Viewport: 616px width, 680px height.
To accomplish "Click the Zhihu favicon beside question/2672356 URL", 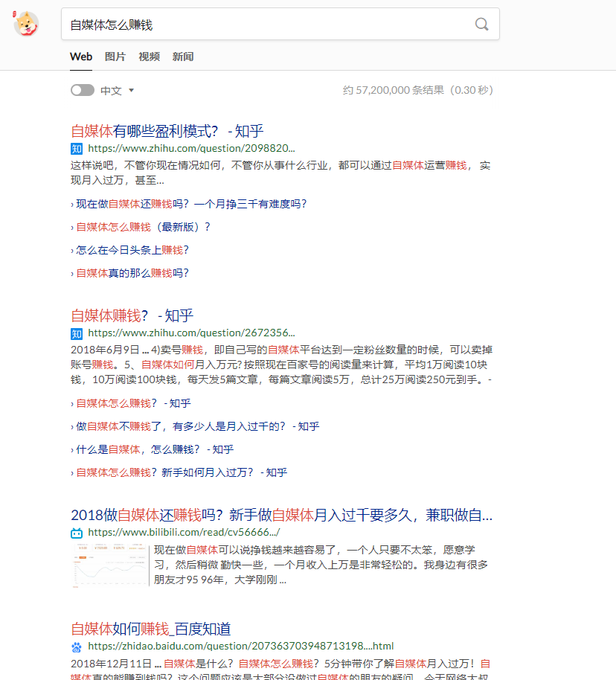I will [x=77, y=333].
